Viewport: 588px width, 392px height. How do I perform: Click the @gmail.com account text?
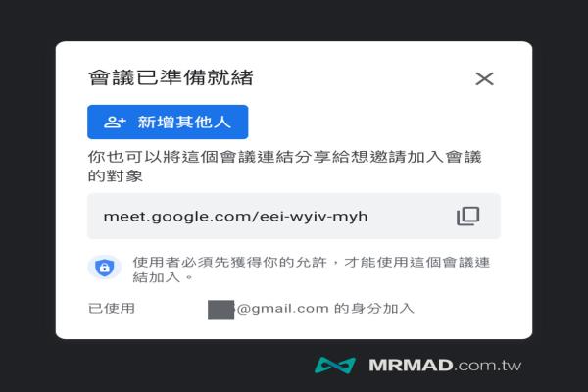pos(283,309)
